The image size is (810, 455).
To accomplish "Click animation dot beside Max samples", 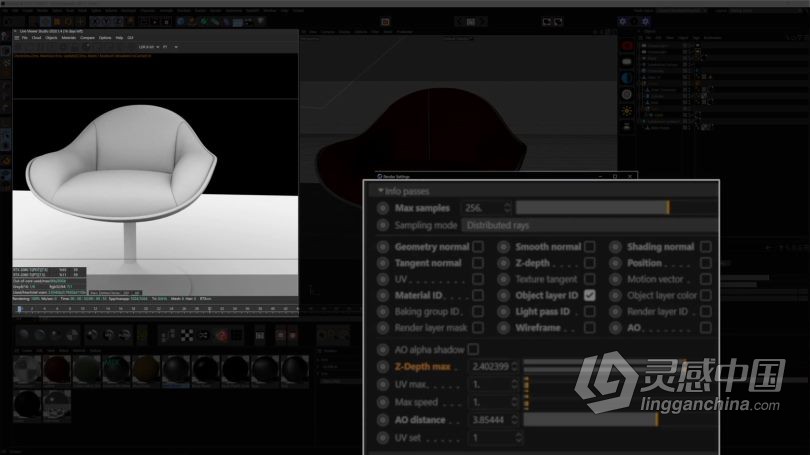I will coord(383,208).
